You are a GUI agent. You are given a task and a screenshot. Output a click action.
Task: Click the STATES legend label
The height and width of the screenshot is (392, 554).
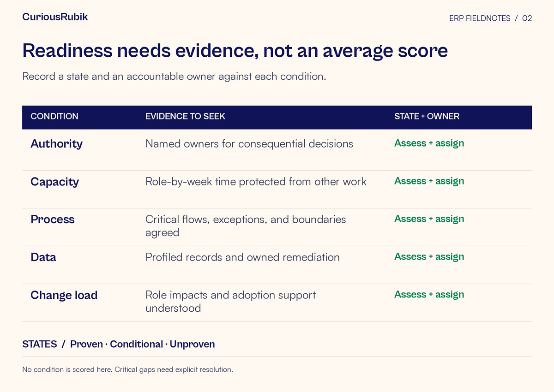(x=40, y=344)
